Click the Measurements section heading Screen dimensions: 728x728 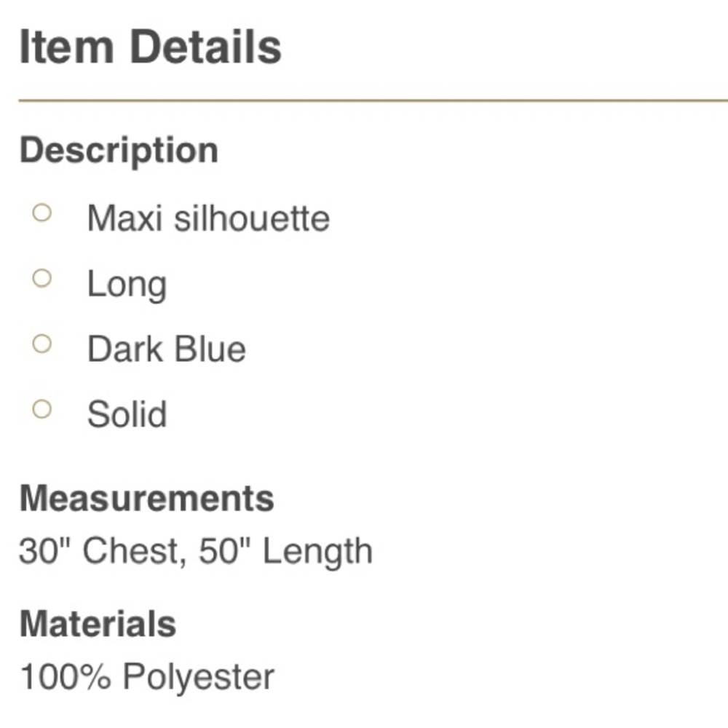point(146,499)
